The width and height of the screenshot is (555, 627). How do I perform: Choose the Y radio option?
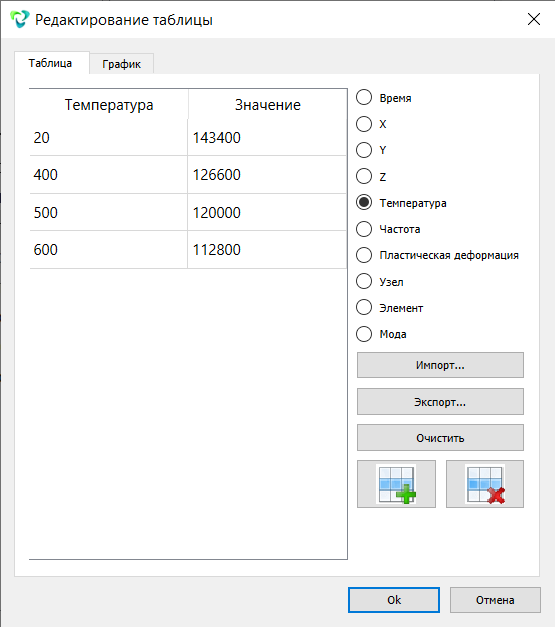364,150
